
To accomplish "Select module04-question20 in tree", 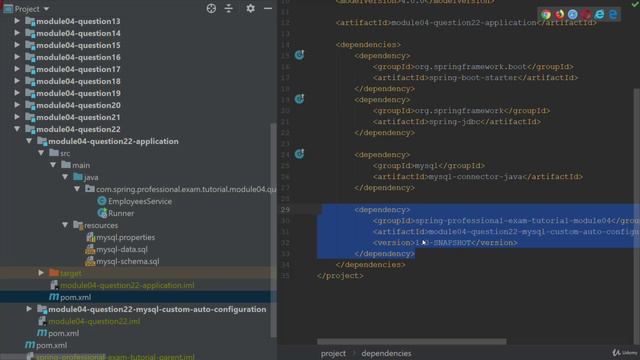I will [x=78, y=105].
